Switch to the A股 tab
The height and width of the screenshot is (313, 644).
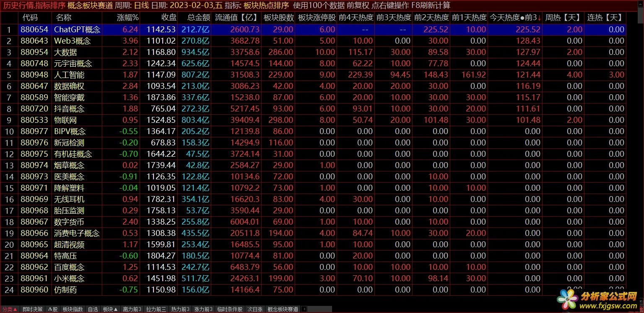[x=52, y=309]
